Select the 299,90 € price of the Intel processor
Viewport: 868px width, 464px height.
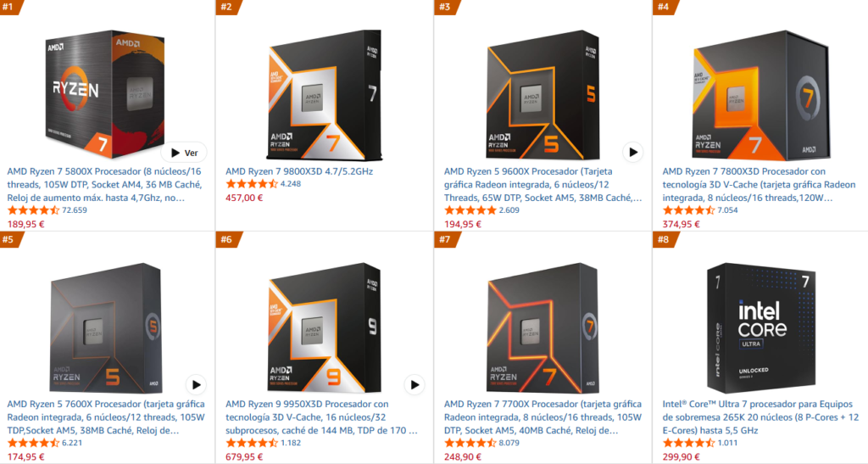[x=681, y=457]
